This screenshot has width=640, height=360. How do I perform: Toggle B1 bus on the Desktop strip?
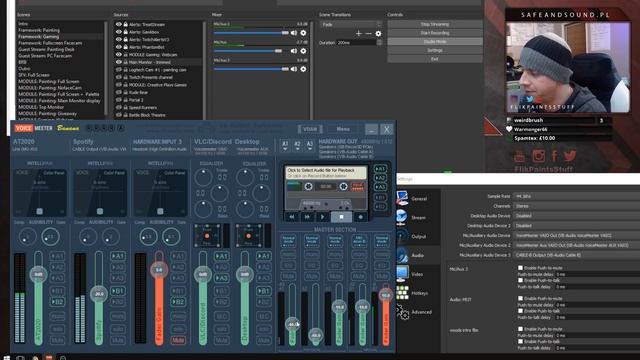coord(264,291)
